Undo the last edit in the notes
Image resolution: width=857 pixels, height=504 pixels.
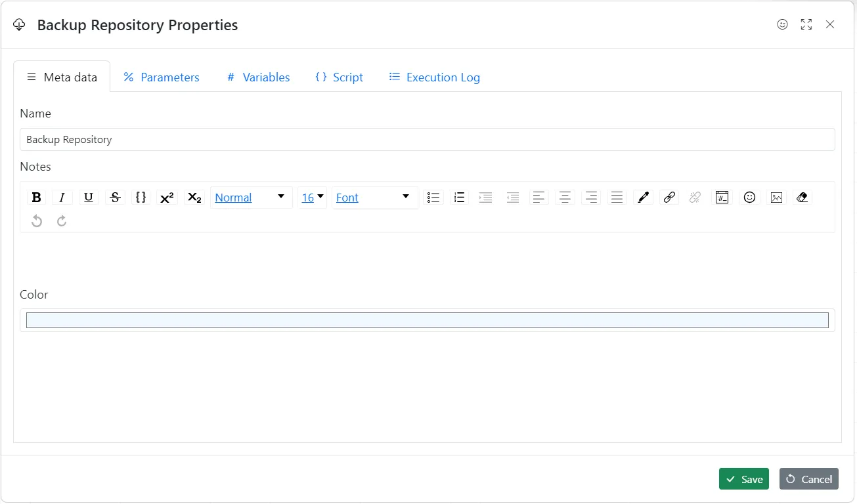36,220
